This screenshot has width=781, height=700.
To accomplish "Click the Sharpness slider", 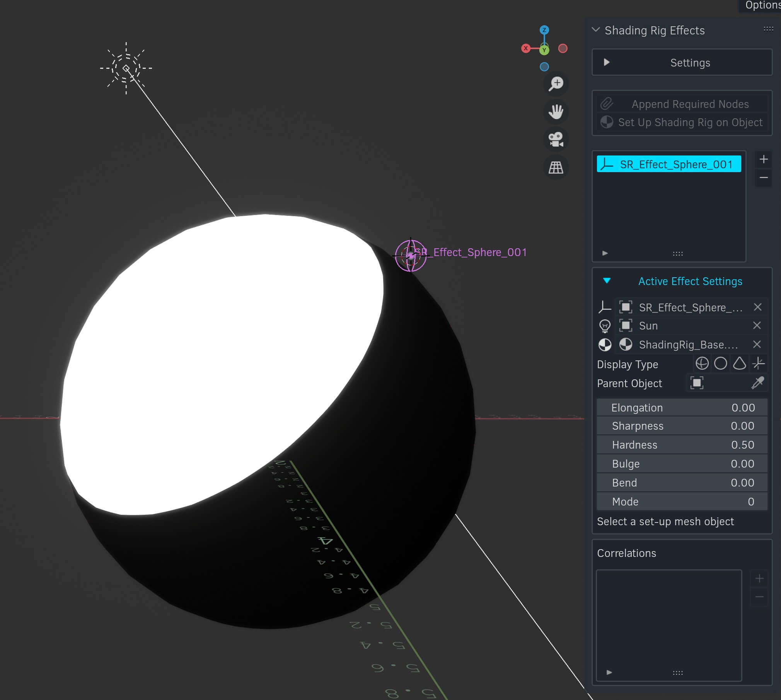I will pyautogui.click(x=682, y=426).
